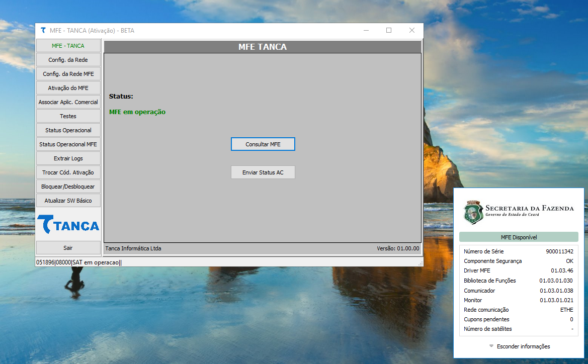Click the Número de Série label
This screenshot has height=364, width=588.
484,251
